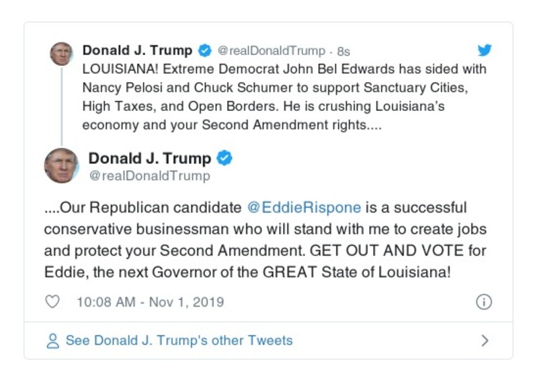Click the large profile avatar of the main tweet
The width and height of the screenshot is (537, 392).
coord(61,165)
